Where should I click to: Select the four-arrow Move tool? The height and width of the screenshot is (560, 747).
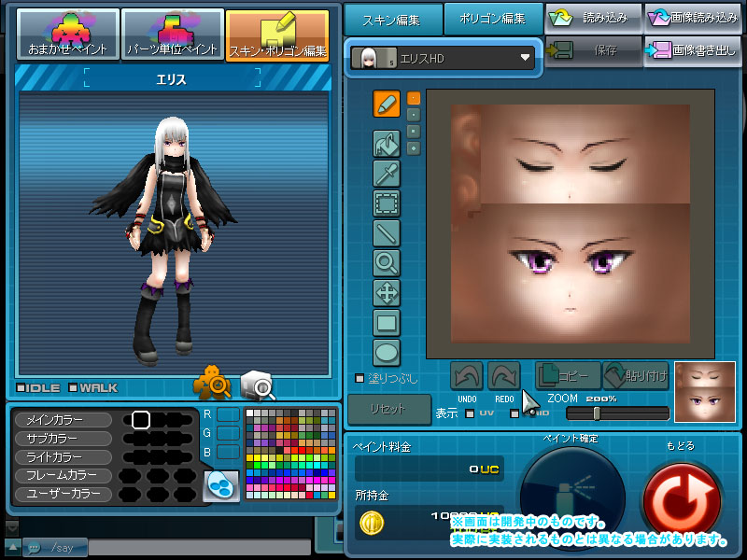387,293
